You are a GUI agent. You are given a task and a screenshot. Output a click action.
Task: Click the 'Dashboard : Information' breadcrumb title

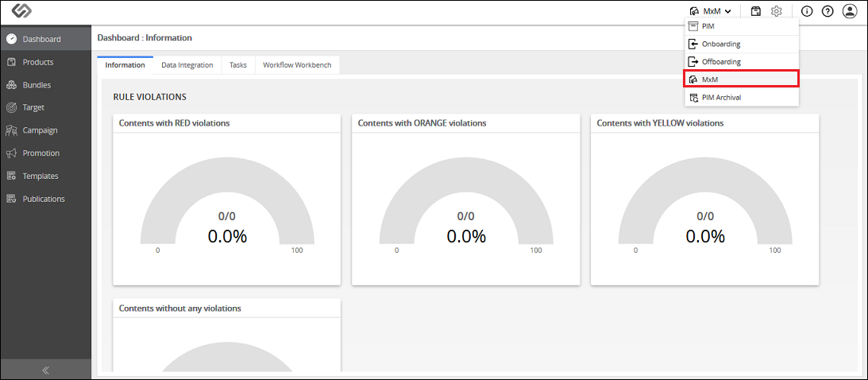click(145, 37)
